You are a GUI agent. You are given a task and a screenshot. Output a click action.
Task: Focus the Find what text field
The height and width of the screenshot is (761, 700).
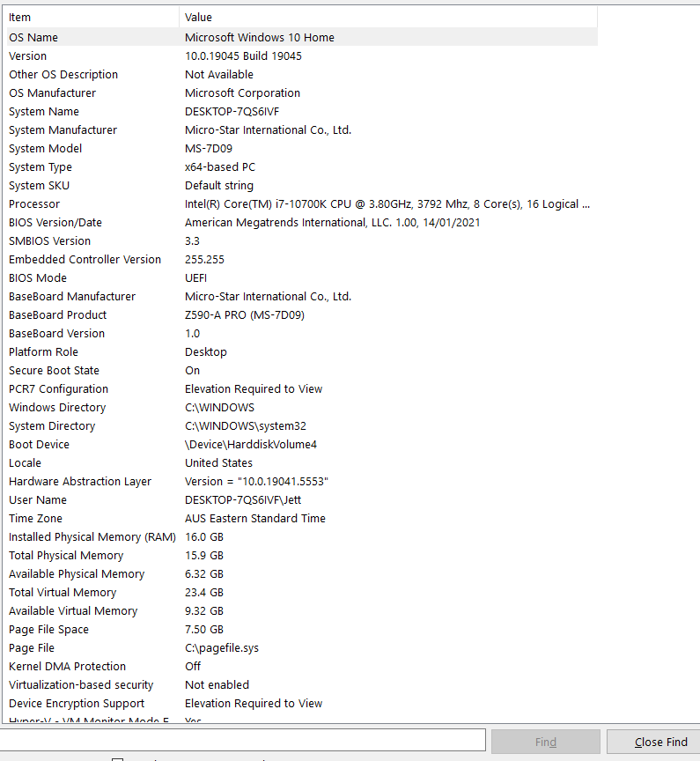click(242, 741)
